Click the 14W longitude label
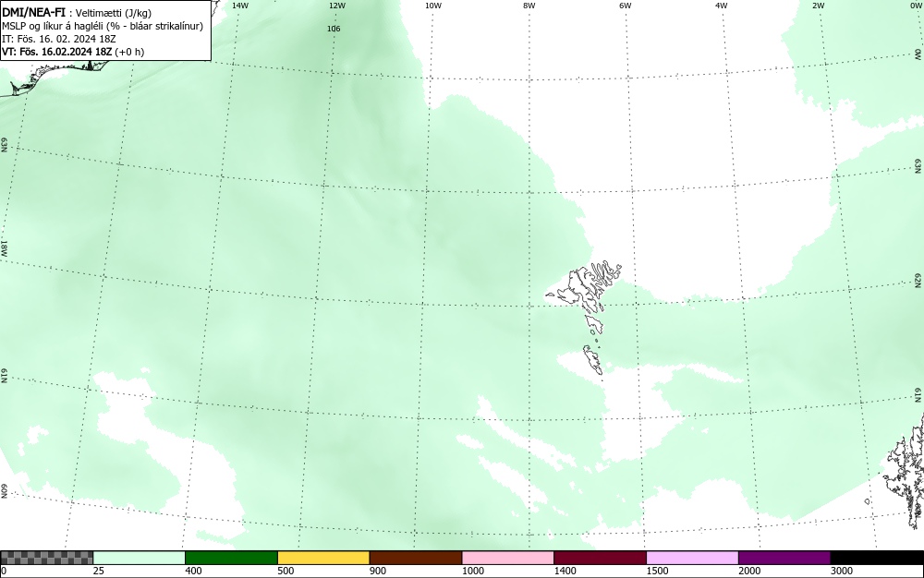The width and height of the screenshot is (924, 578). 240,6
